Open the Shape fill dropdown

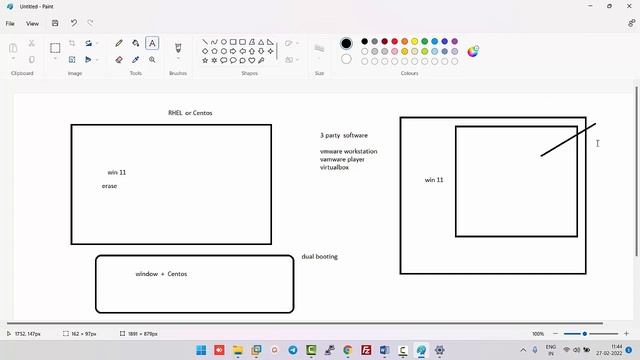click(292, 60)
